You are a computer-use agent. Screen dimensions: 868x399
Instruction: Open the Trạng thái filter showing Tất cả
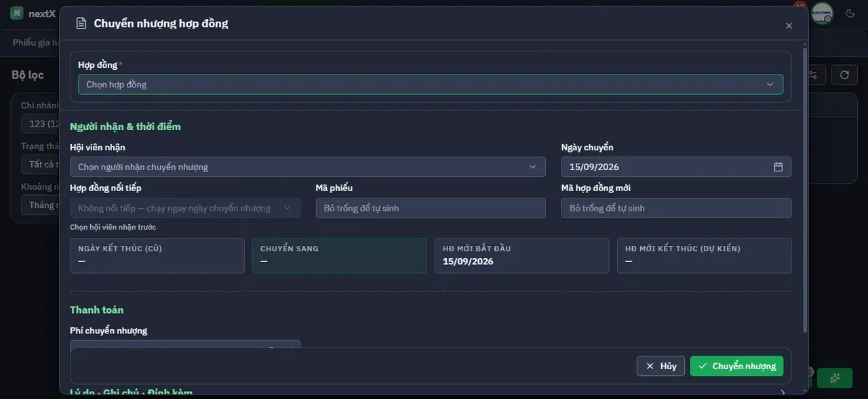pos(41,164)
